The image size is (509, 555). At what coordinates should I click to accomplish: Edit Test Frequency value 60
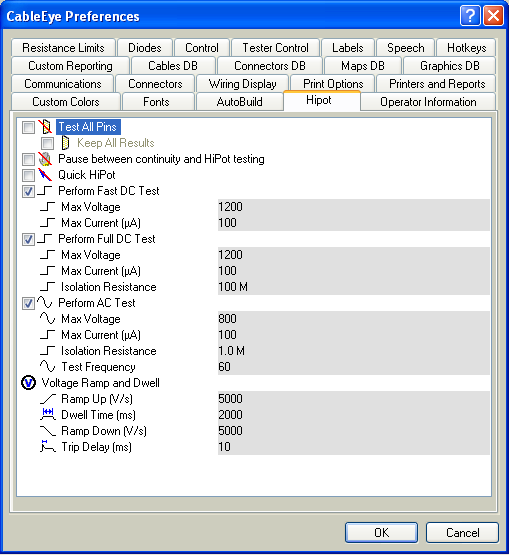coord(354,367)
